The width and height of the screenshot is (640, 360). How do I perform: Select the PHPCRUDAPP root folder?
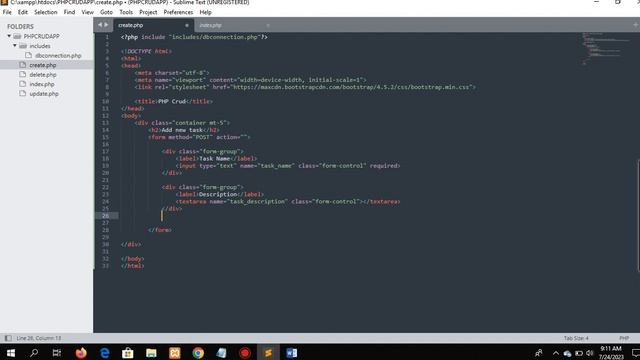pyautogui.click(x=41, y=36)
